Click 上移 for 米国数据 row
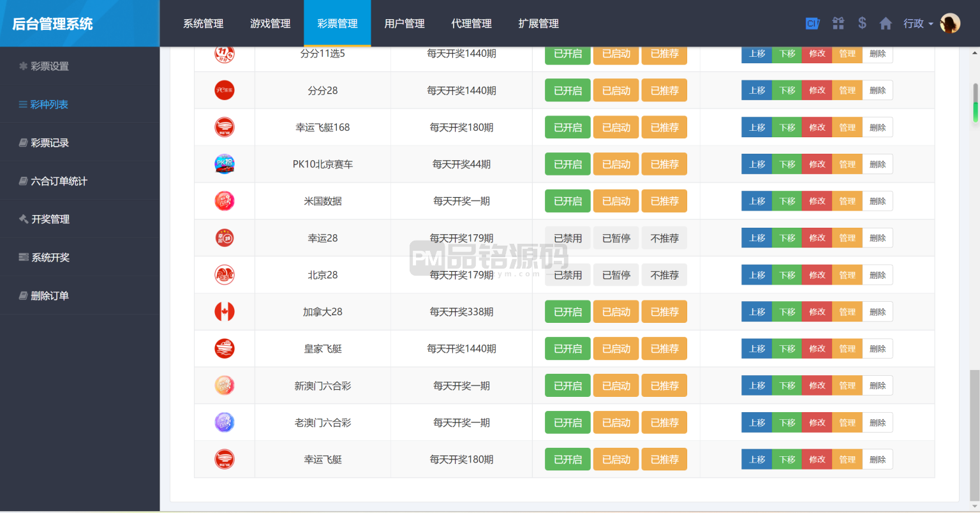The width and height of the screenshot is (980, 513). pos(757,201)
